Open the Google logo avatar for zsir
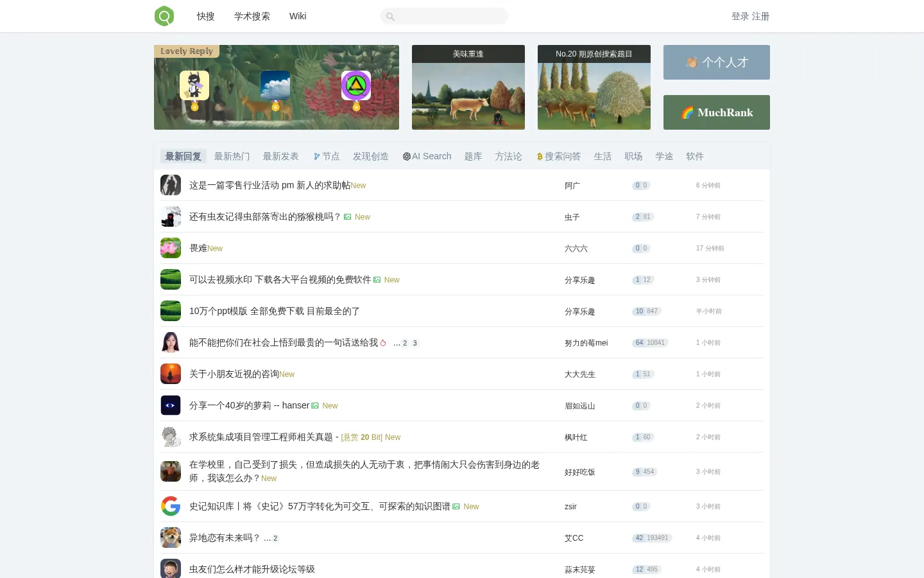This screenshot has width=924, height=578. click(171, 506)
